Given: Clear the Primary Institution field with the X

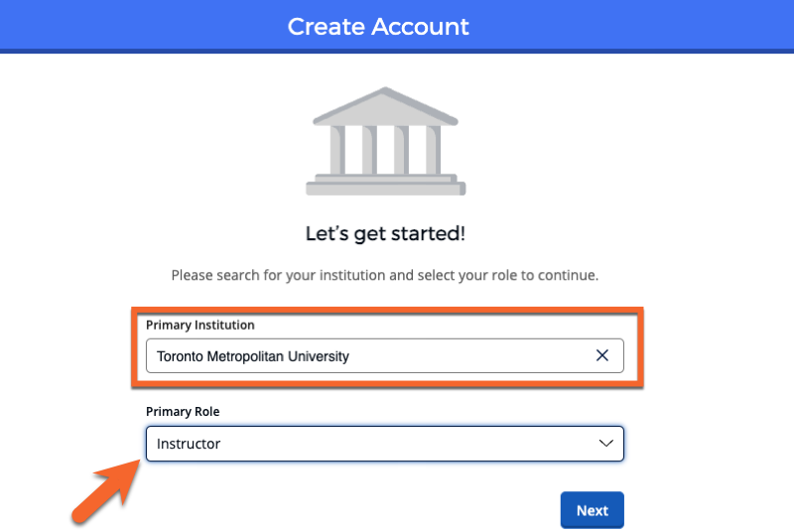Looking at the screenshot, I should tap(601, 355).
